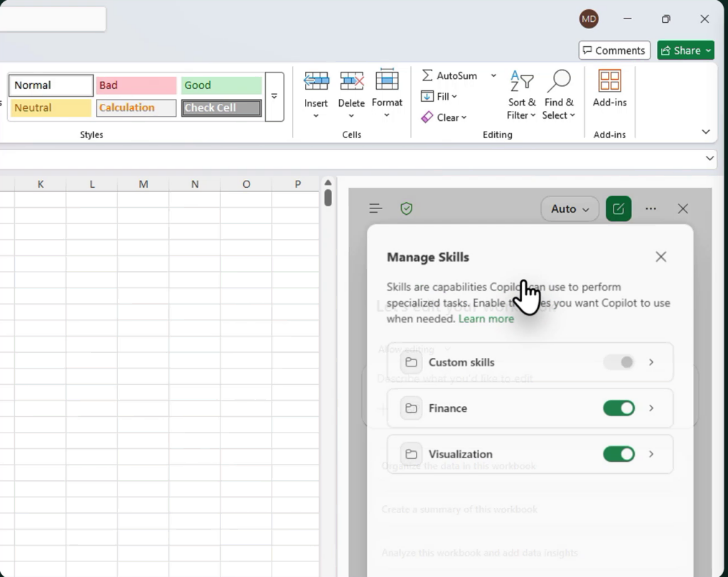Open the Copilot pane hamburger menu

coord(375,208)
